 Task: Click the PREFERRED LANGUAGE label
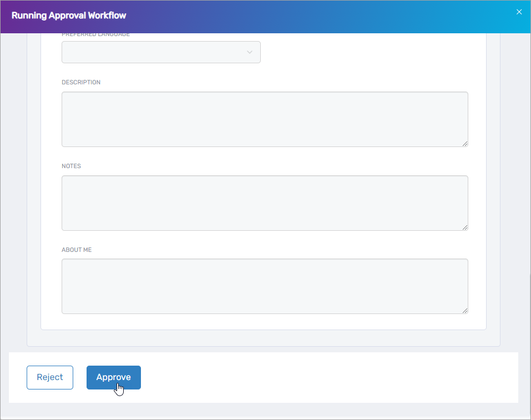95,34
